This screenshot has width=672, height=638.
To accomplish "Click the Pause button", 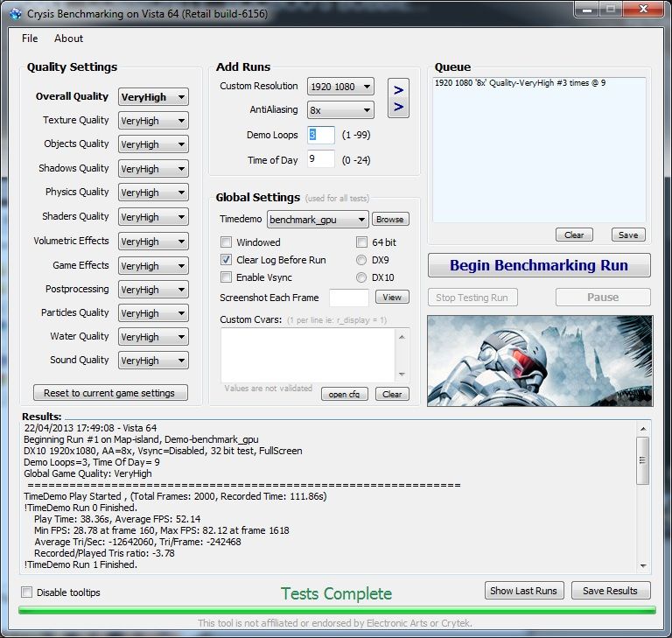I will pyautogui.click(x=603, y=298).
